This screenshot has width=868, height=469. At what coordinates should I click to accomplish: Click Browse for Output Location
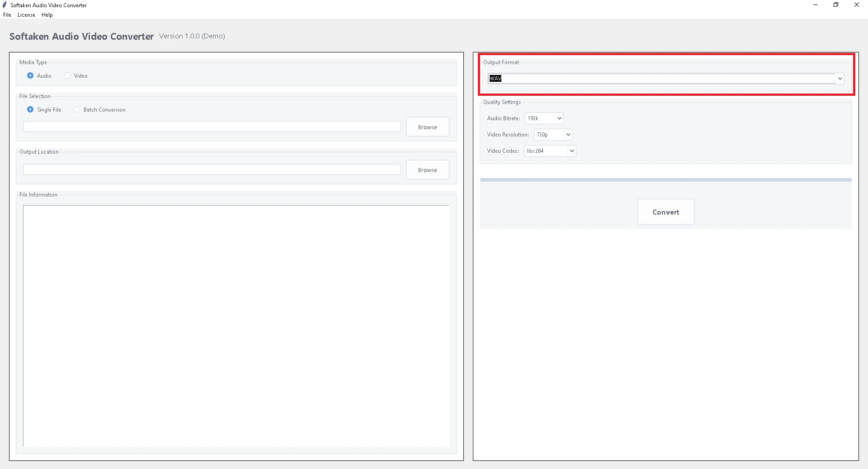(x=427, y=169)
